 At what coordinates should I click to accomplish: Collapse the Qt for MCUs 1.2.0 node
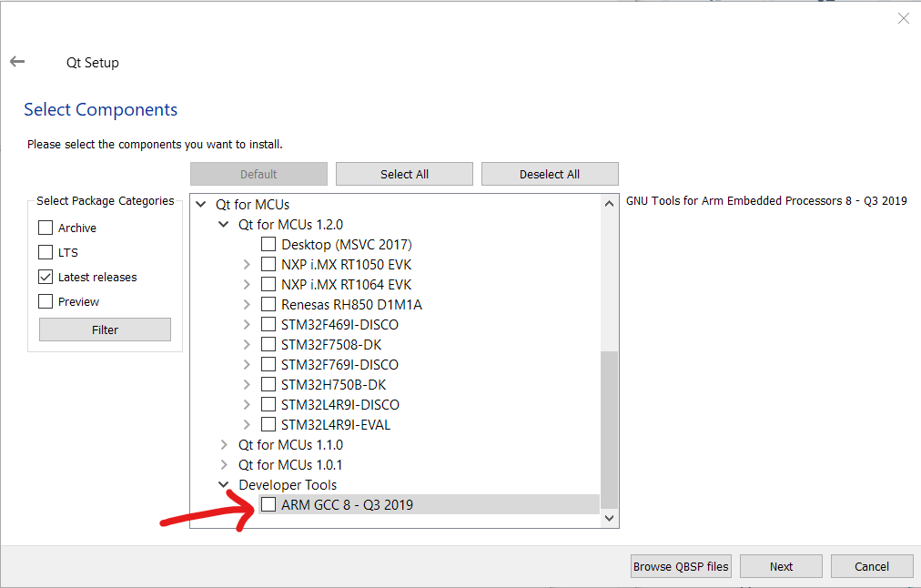tap(225, 225)
